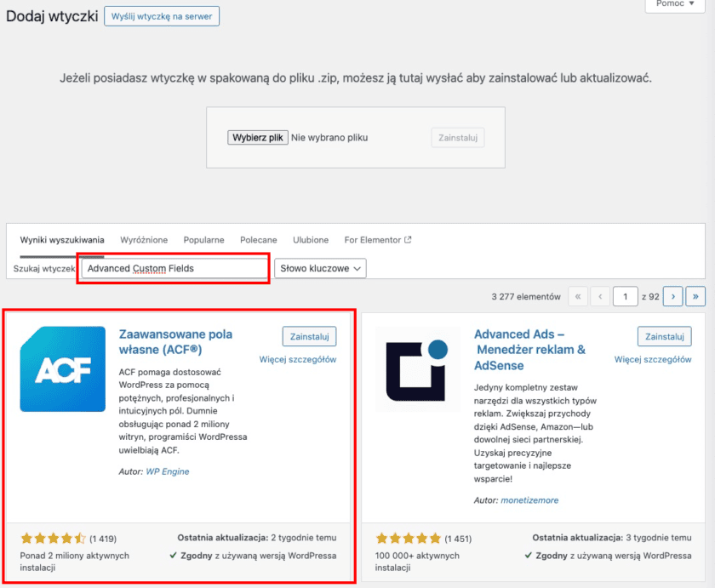Click the Wybierz plik file button
Image resolution: width=715 pixels, height=588 pixels.
(x=258, y=137)
